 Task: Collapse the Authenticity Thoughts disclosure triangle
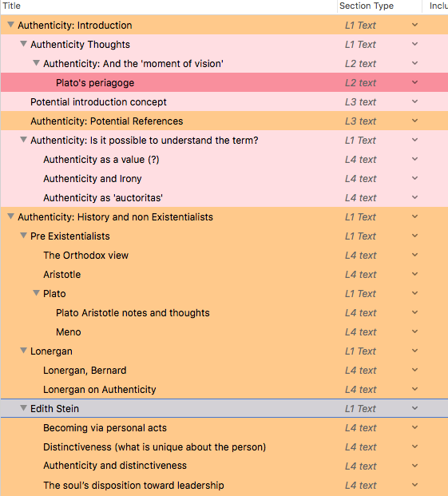coord(23,44)
